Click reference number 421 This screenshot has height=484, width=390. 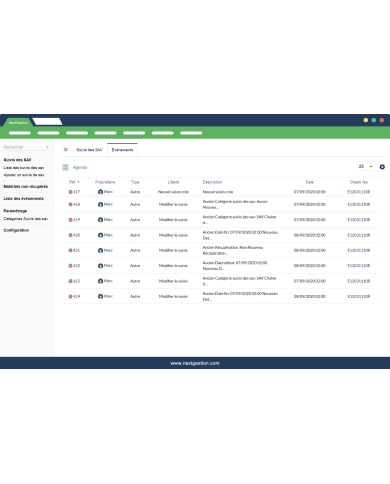point(77,250)
